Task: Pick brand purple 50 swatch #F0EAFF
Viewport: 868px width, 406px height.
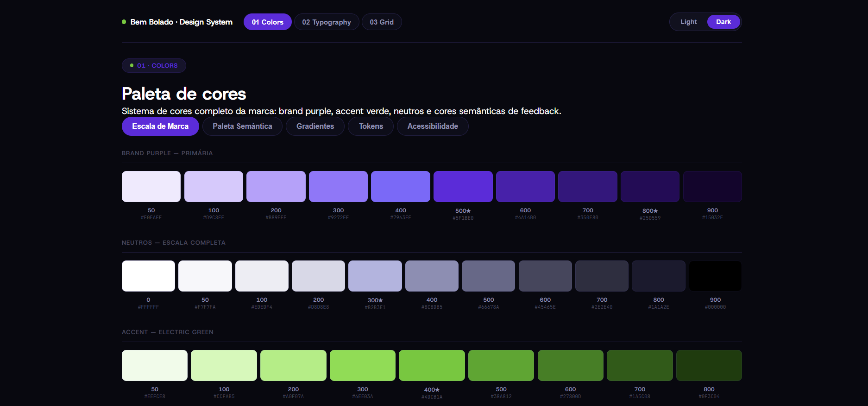Action: click(151, 186)
